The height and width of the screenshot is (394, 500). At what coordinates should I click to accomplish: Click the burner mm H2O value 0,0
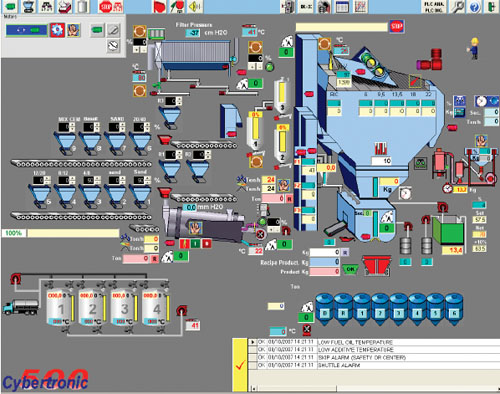click(189, 207)
